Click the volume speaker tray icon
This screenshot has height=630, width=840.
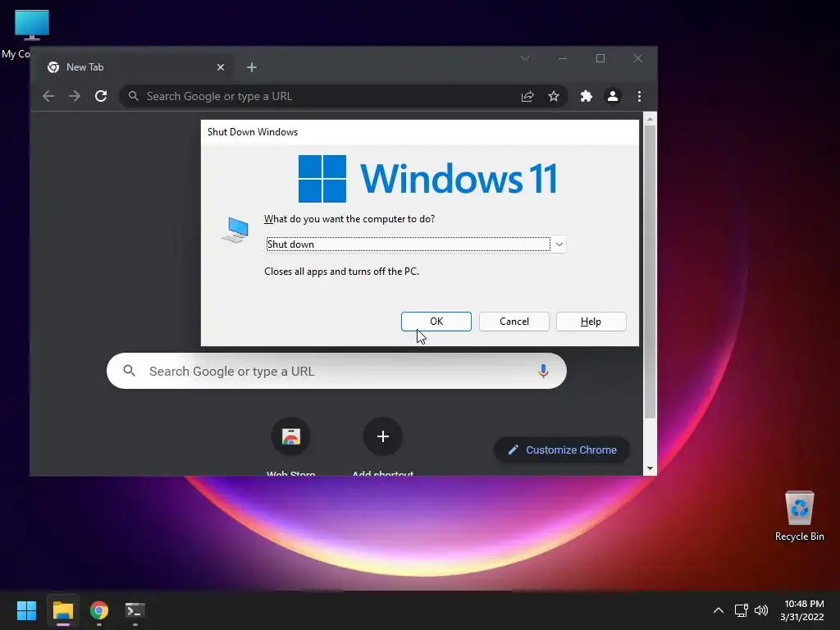click(760, 610)
